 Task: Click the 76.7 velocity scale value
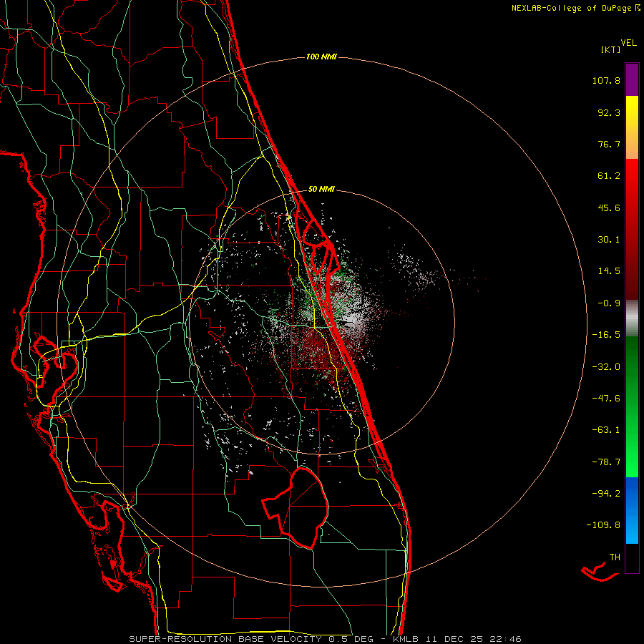[x=609, y=144]
